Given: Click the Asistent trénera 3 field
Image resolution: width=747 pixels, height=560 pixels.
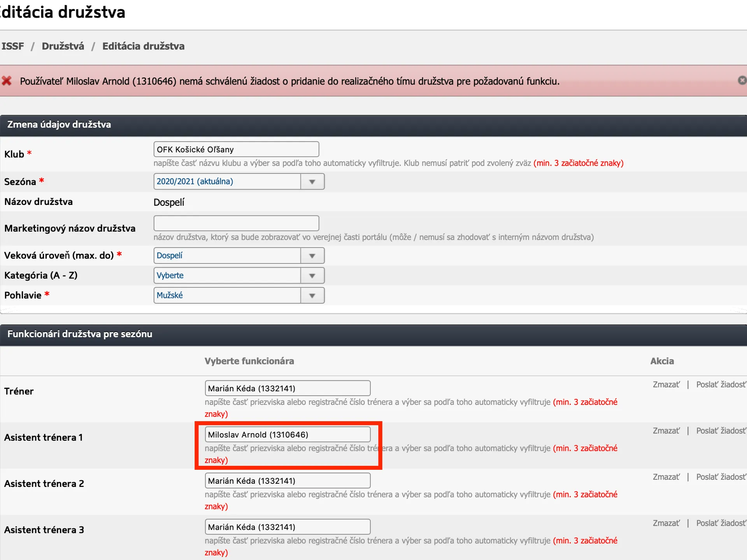Looking at the screenshot, I should 287,527.
